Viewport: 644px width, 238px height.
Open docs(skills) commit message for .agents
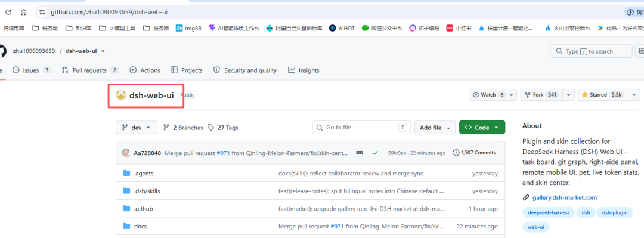tap(351, 174)
